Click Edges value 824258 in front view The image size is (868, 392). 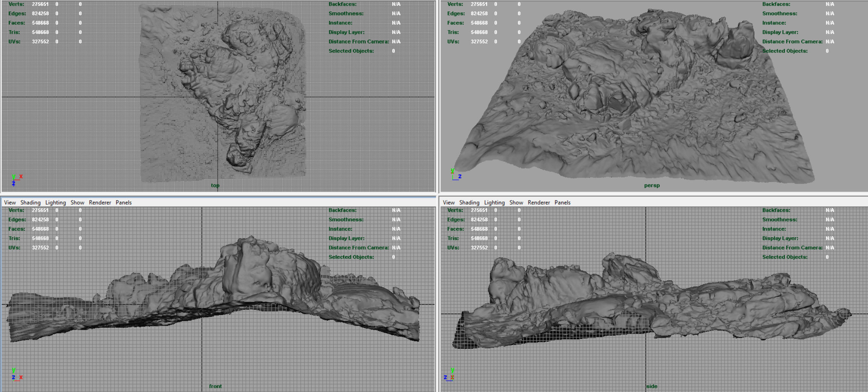coord(41,220)
